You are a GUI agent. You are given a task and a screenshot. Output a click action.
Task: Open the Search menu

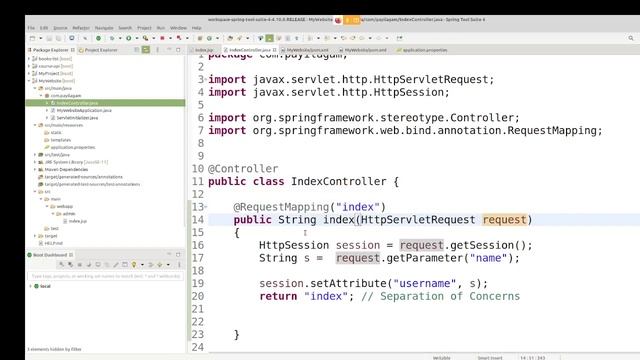pyautogui.click(x=125, y=28)
